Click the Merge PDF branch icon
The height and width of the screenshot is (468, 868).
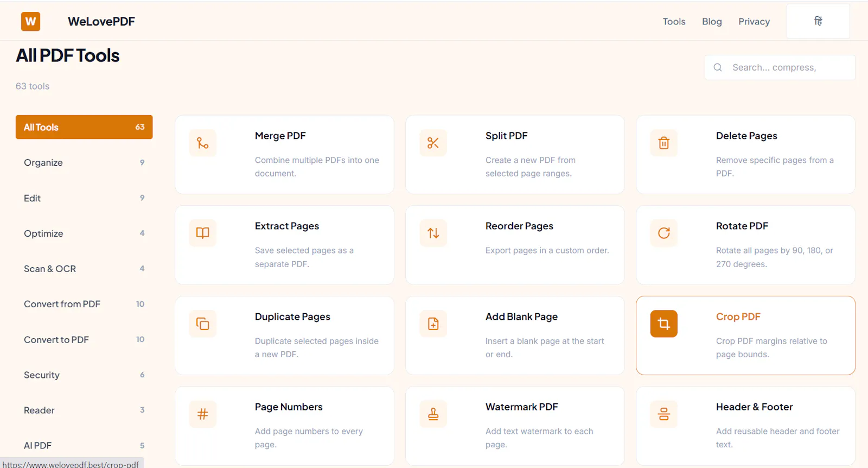pyautogui.click(x=203, y=143)
